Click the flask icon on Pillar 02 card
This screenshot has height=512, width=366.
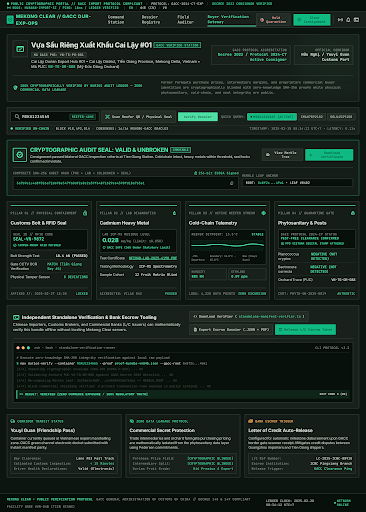click(174, 213)
